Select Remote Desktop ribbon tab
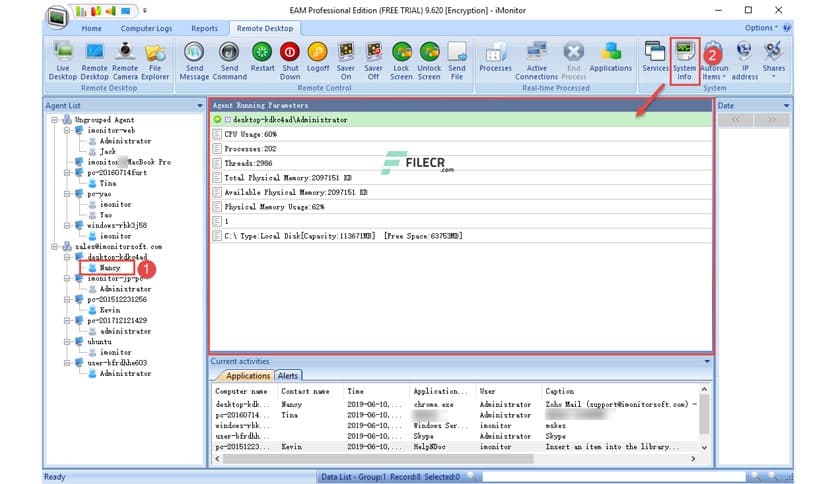This screenshot has width=836, height=484. coord(265,28)
